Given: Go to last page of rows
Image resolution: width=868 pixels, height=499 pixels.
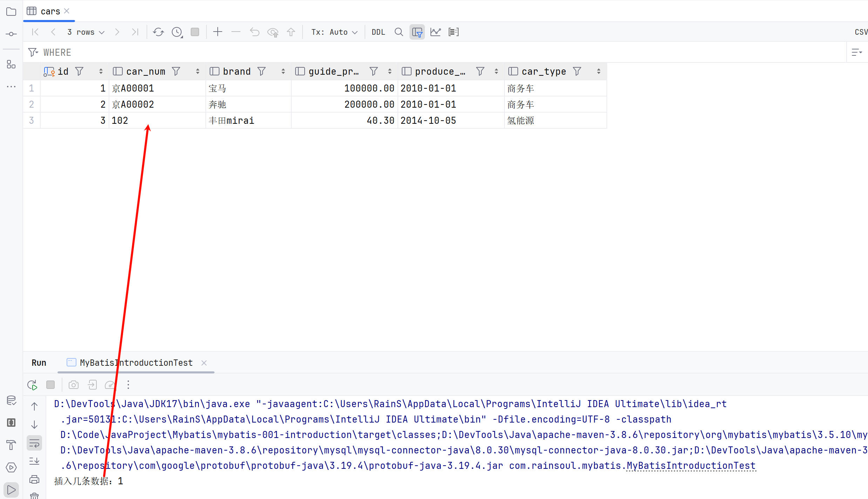Looking at the screenshot, I should pyautogui.click(x=135, y=32).
